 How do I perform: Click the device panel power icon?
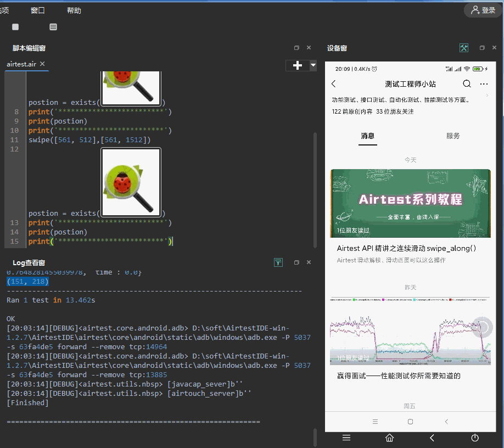click(475, 438)
